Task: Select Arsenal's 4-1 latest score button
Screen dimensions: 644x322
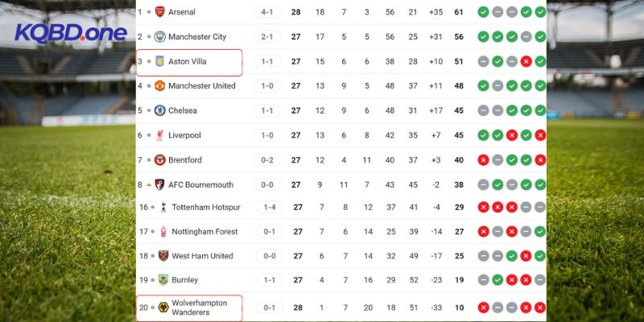Action: (268, 12)
